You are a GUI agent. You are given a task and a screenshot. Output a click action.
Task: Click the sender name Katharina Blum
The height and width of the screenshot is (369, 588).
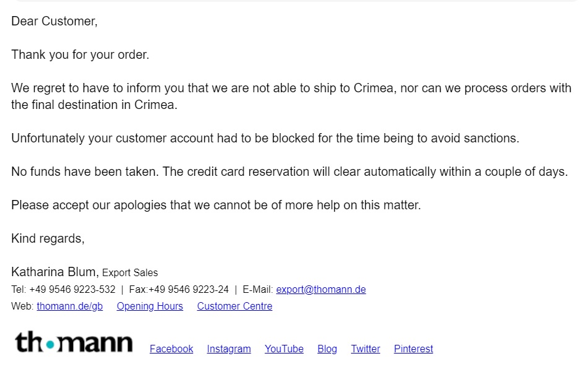click(x=54, y=272)
